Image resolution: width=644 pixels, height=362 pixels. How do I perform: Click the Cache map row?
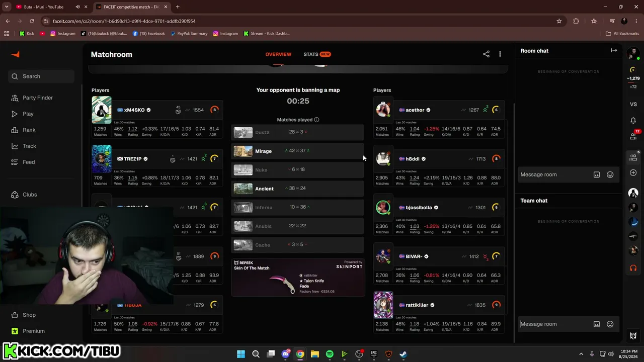click(297, 245)
